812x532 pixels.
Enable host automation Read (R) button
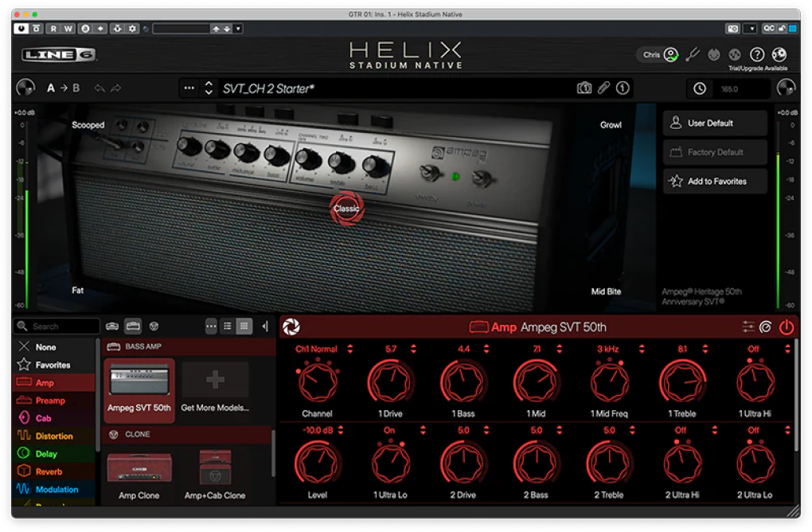tap(53, 29)
